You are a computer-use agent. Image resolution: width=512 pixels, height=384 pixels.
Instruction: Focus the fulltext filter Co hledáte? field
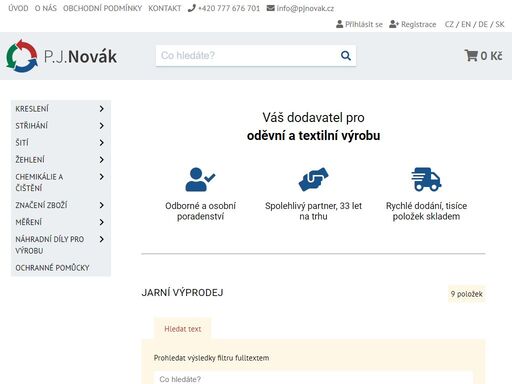click(313, 379)
